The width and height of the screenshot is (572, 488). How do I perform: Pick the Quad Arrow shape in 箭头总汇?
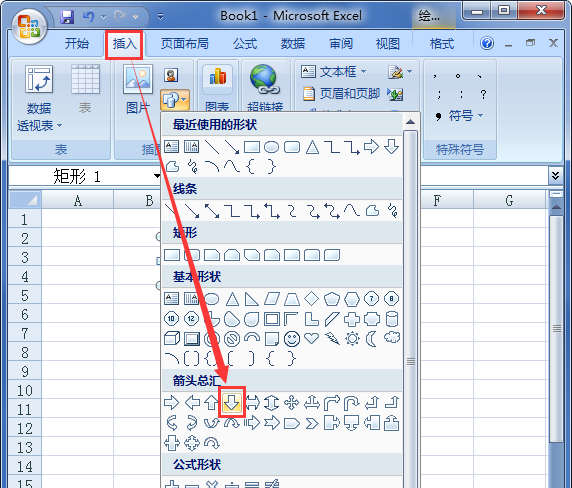[292, 403]
